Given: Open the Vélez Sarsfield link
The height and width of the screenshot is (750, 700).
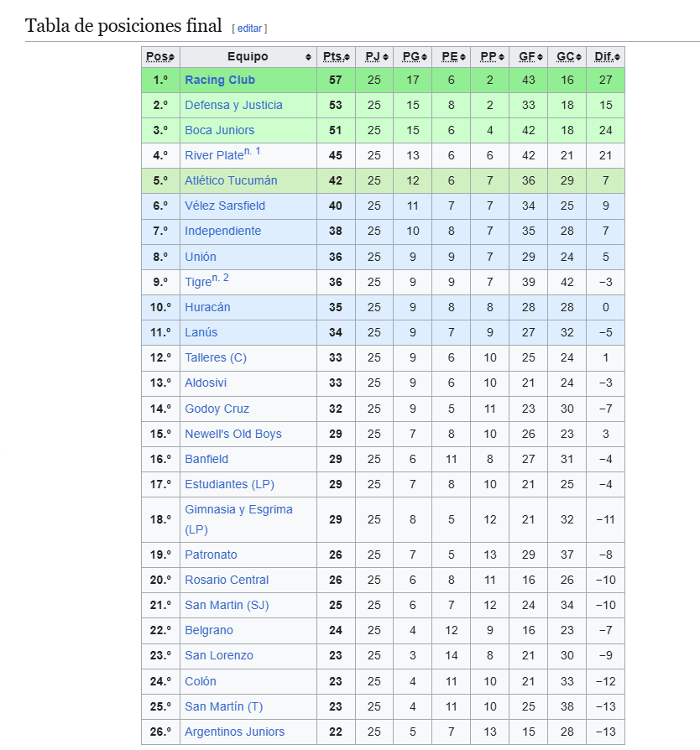Looking at the screenshot, I should [225, 206].
